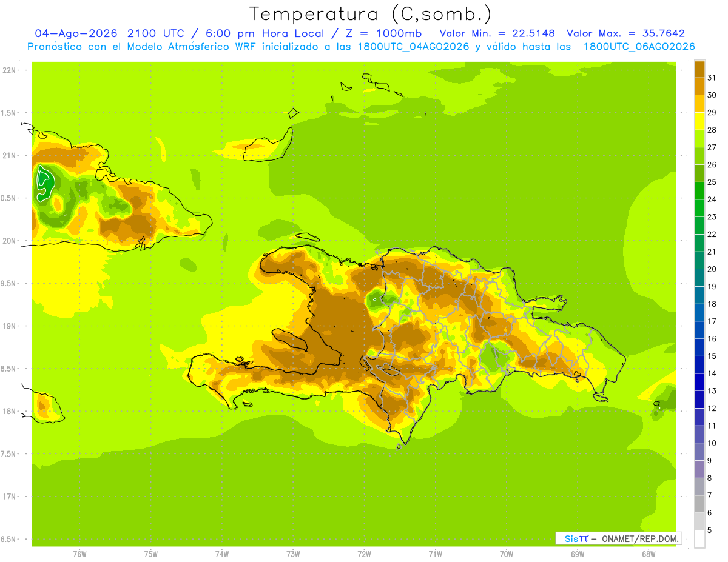Click the 76W longitude label

pyautogui.click(x=79, y=554)
